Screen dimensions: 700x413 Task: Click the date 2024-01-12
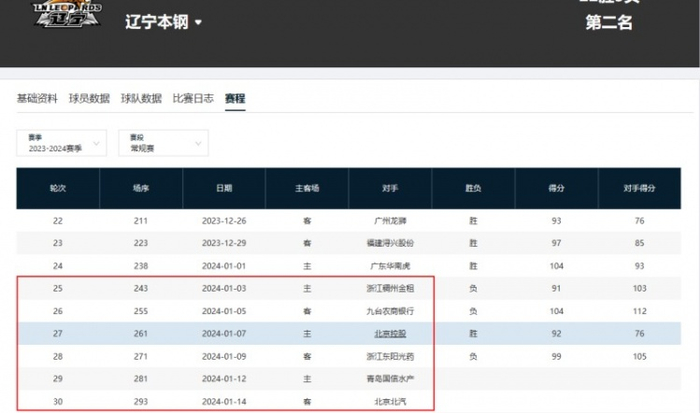pyautogui.click(x=224, y=379)
